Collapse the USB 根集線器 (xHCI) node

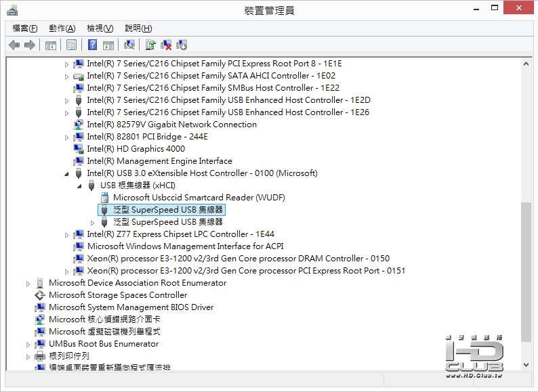79,186
